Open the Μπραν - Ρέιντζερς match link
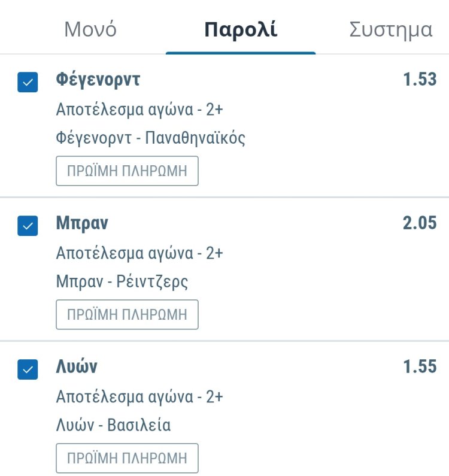Screen dimensions: 449x476 tap(122, 282)
